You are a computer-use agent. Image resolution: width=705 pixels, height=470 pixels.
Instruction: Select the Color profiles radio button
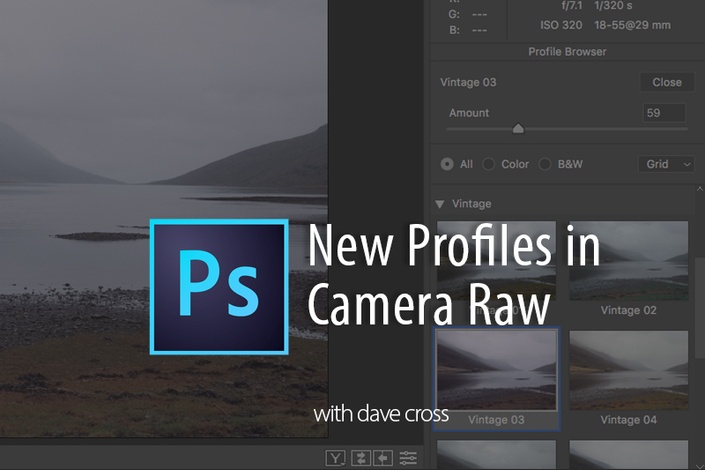(x=488, y=164)
